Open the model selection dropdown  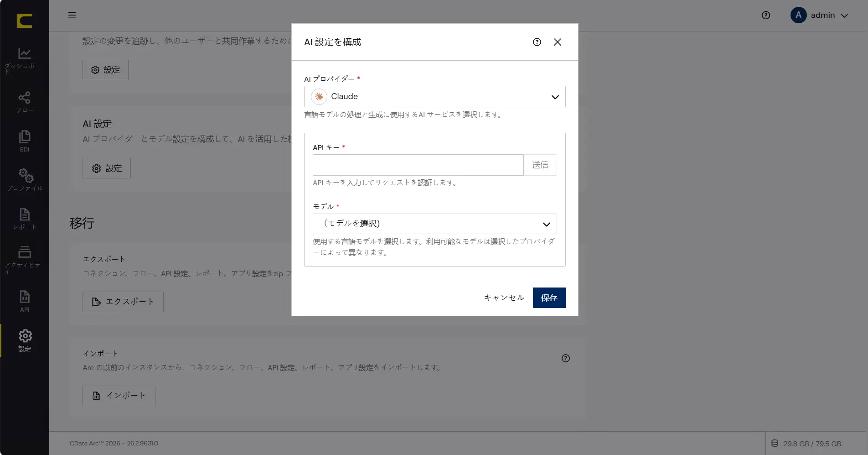point(434,224)
